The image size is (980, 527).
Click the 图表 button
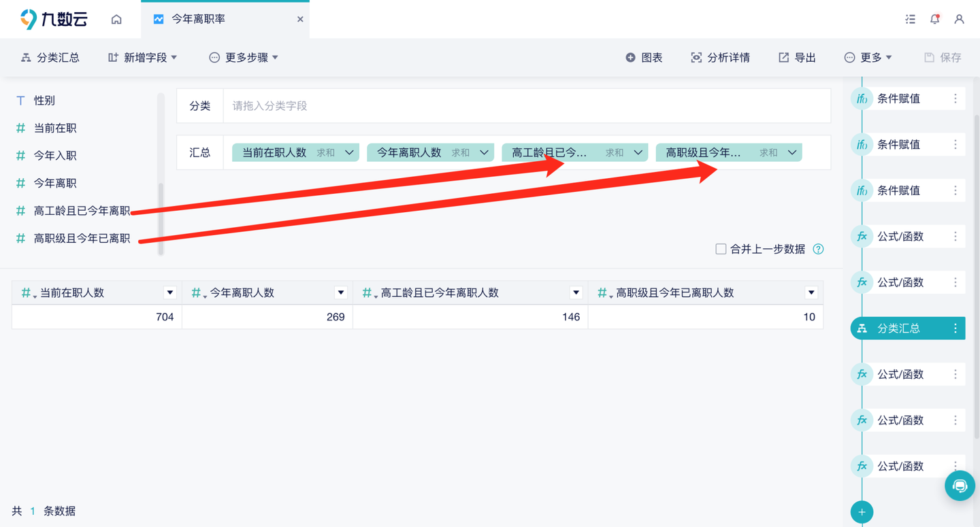(644, 58)
